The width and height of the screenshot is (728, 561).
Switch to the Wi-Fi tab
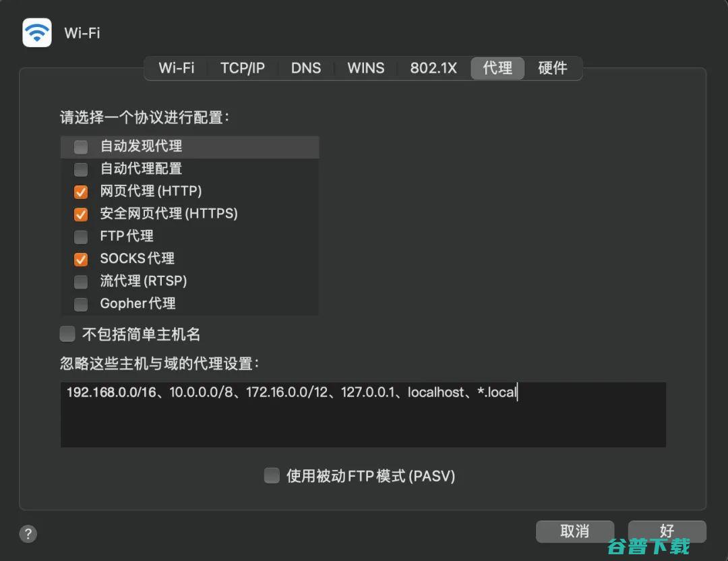click(x=177, y=68)
